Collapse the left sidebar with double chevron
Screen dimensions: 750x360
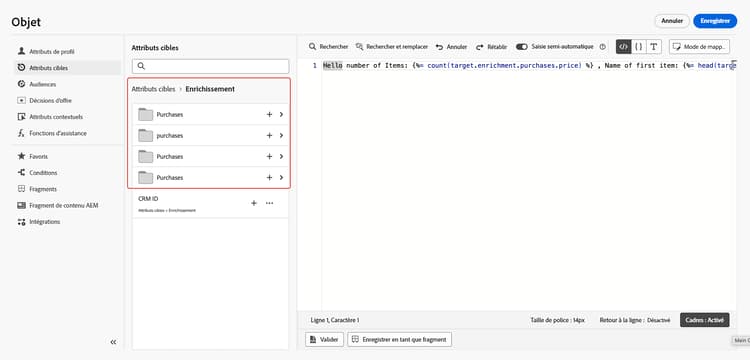pyautogui.click(x=113, y=342)
